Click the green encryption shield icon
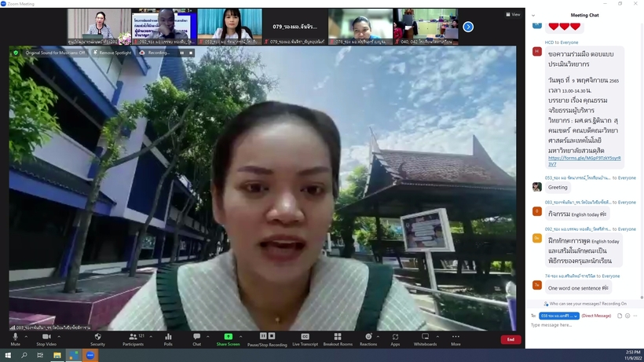Screen dimensions: 644x362 (x=16, y=53)
